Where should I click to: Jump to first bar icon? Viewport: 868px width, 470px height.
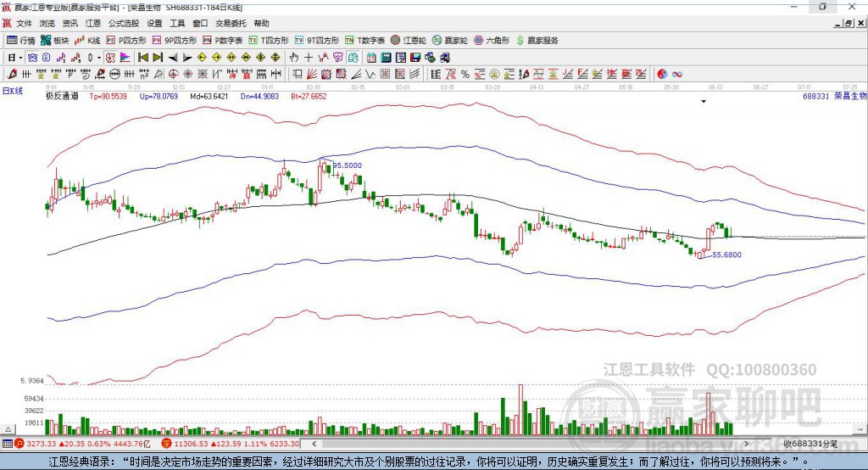point(143,58)
